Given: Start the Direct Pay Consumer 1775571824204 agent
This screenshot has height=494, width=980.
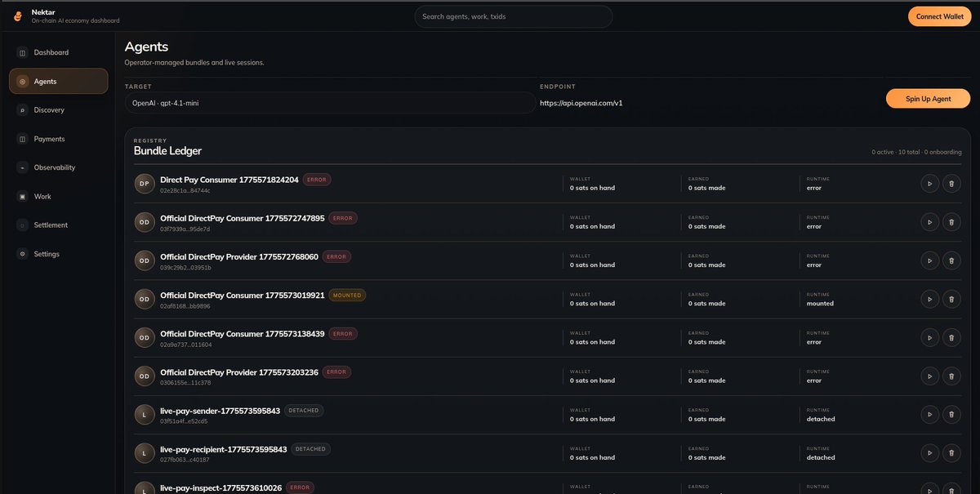Looking at the screenshot, I should tap(929, 184).
